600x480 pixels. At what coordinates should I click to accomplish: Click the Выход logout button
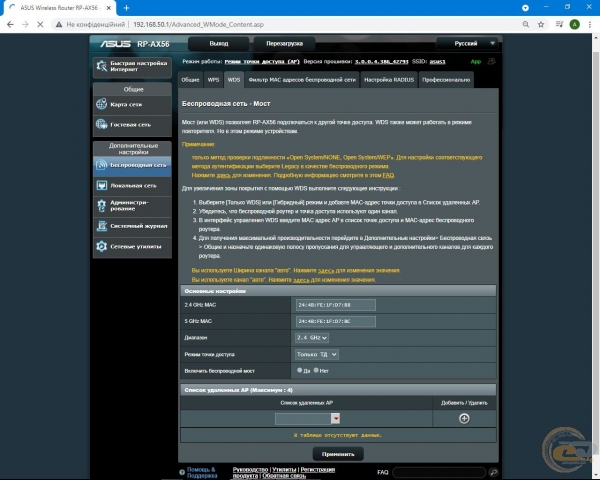coord(218,44)
